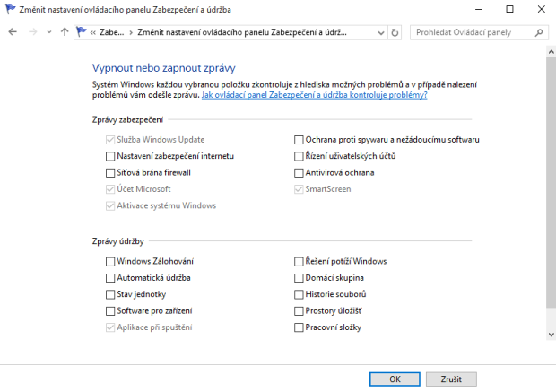Enable Pracovní složky messages
556x392 pixels.
point(299,327)
